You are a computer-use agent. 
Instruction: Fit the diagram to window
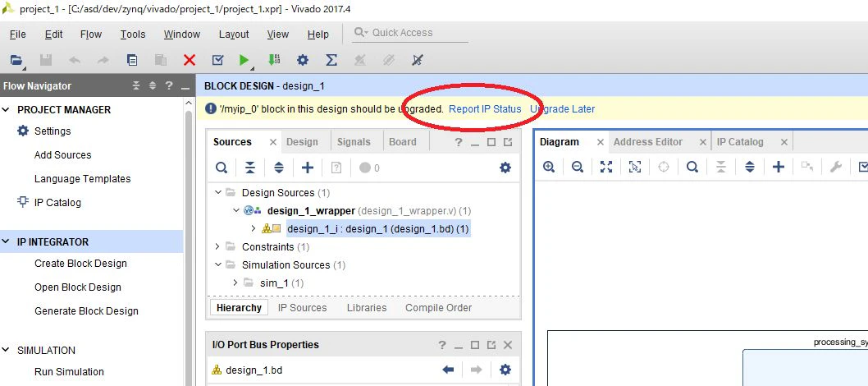pos(606,167)
